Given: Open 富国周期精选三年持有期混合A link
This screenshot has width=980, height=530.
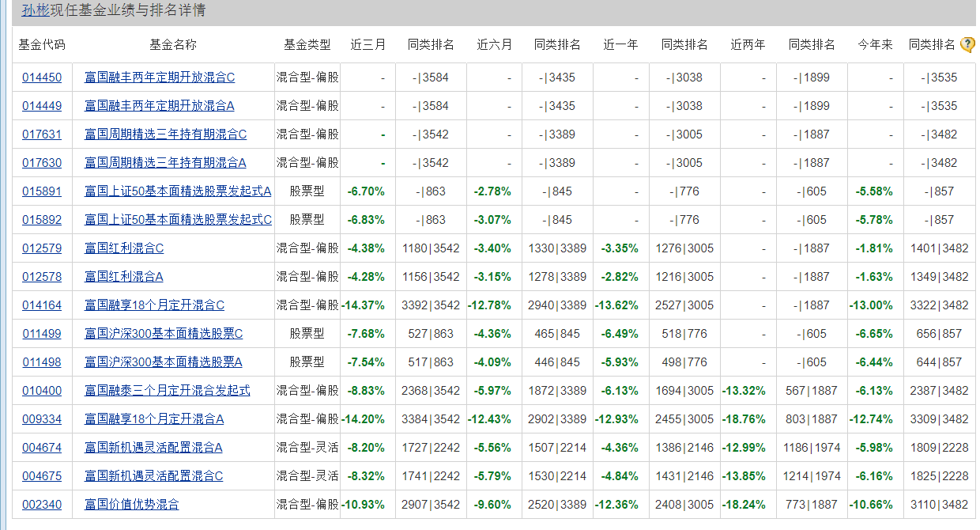Looking at the screenshot, I should [165, 163].
